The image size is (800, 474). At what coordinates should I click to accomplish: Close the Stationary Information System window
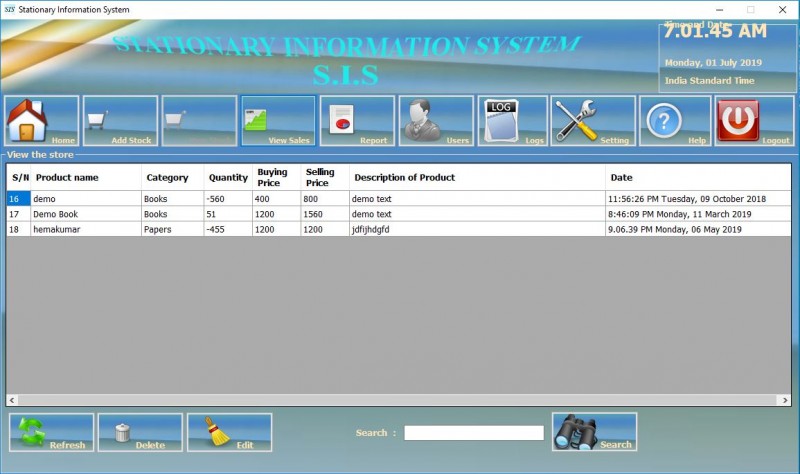pyautogui.click(x=782, y=10)
